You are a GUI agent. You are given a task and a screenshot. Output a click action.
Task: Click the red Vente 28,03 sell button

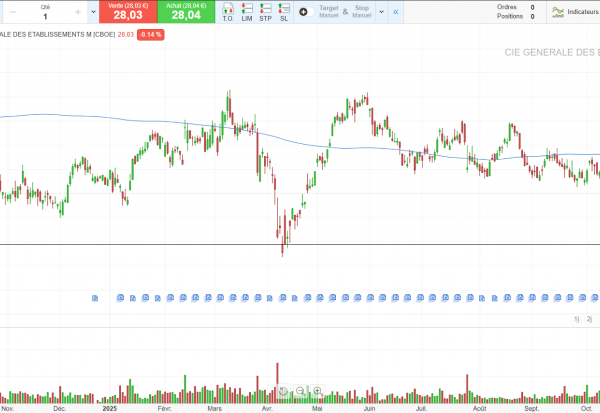click(x=127, y=12)
